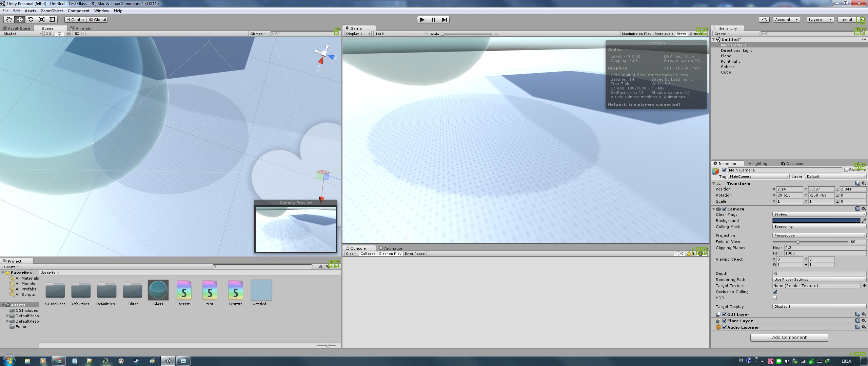Switch to the Lighting tab
The width and height of the screenshot is (868, 366).
757,164
